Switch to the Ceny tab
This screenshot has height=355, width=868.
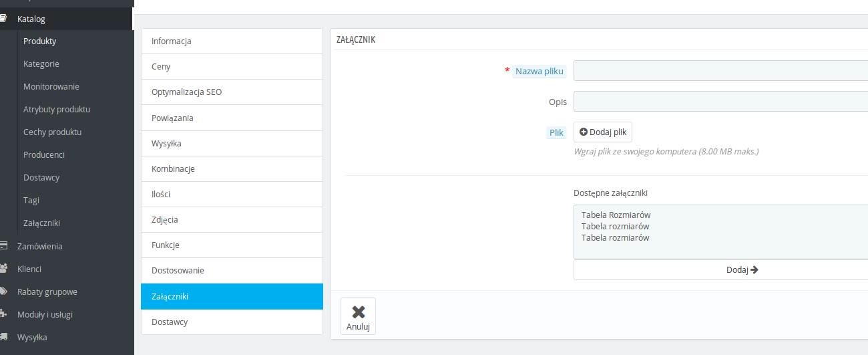tap(232, 66)
